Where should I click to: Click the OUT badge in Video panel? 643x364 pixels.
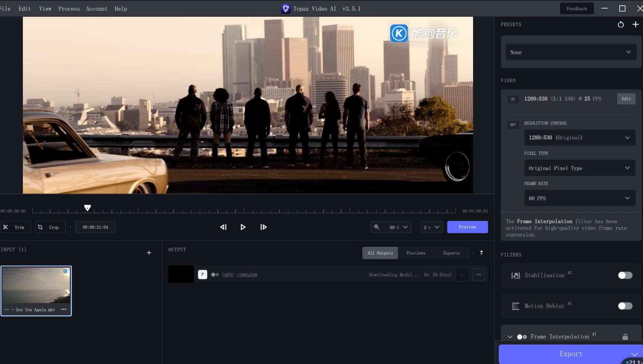(513, 125)
